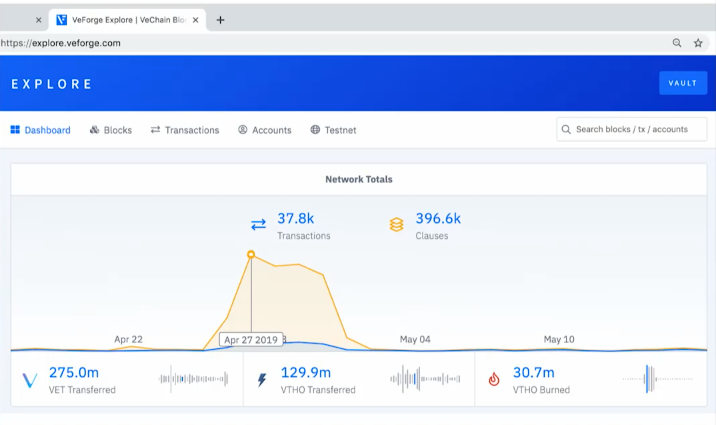716x425 pixels.
Task: Click the VET Transferred sparkline chart
Action: (x=194, y=378)
